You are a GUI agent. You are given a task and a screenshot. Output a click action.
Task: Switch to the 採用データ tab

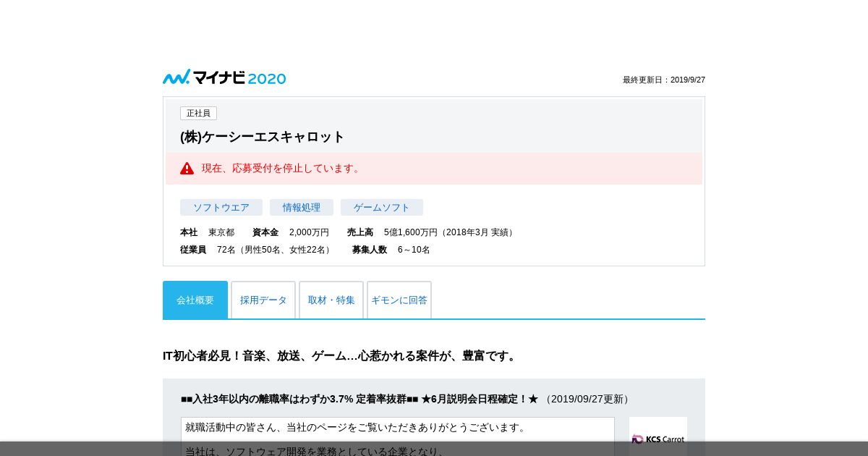pyautogui.click(x=263, y=300)
